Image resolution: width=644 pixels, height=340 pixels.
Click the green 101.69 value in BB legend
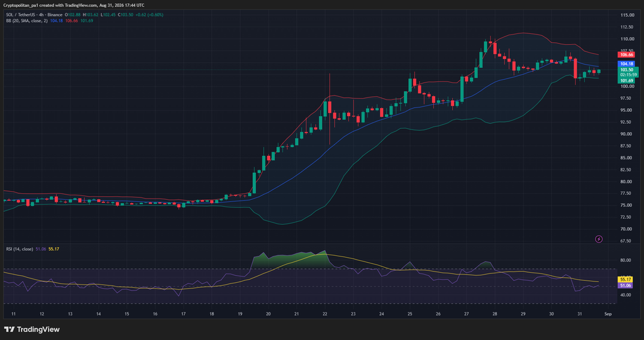[87, 21]
